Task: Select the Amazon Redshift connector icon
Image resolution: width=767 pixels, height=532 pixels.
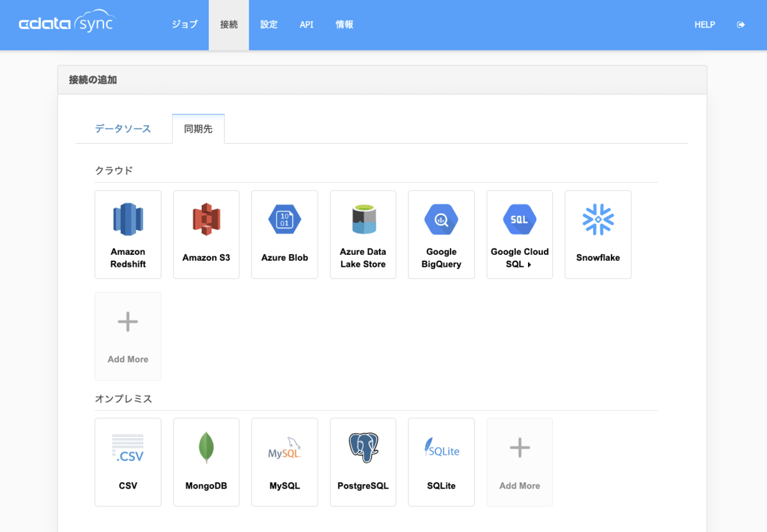Action: point(128,220)
